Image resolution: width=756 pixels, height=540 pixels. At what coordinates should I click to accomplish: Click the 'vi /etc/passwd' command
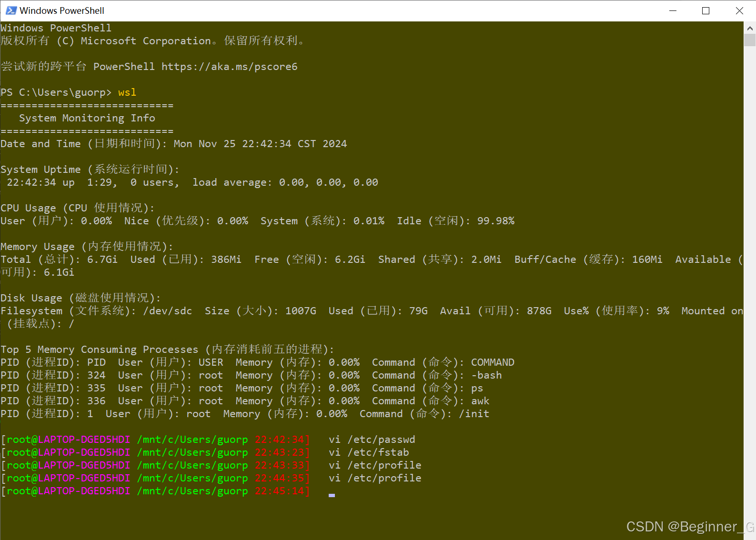coord(372,440)
